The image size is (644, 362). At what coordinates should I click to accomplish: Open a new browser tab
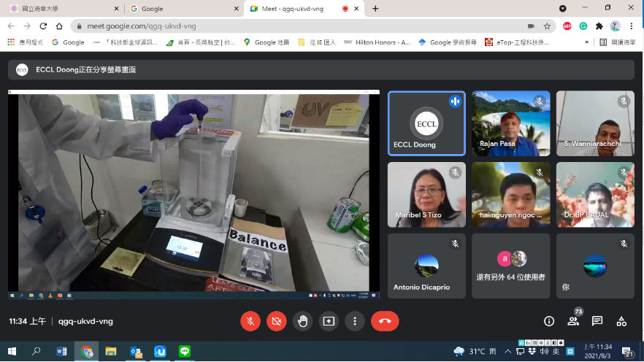375,9
